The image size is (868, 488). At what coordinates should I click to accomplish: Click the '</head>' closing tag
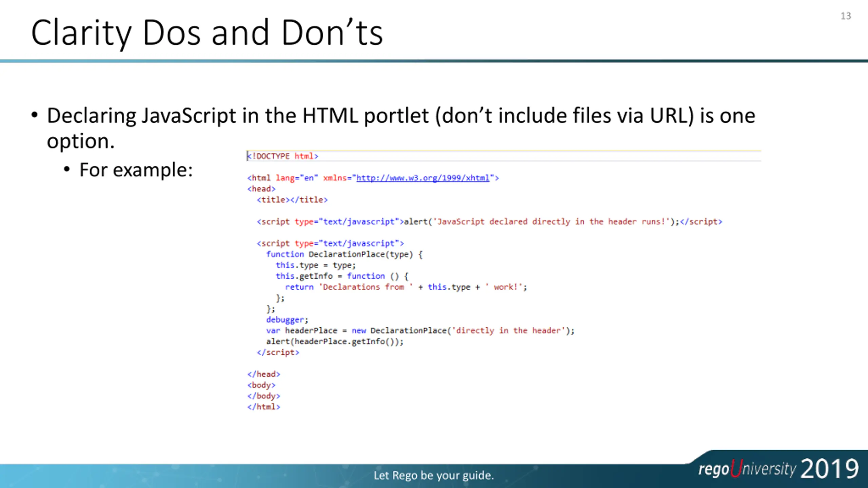coord(264,374)
